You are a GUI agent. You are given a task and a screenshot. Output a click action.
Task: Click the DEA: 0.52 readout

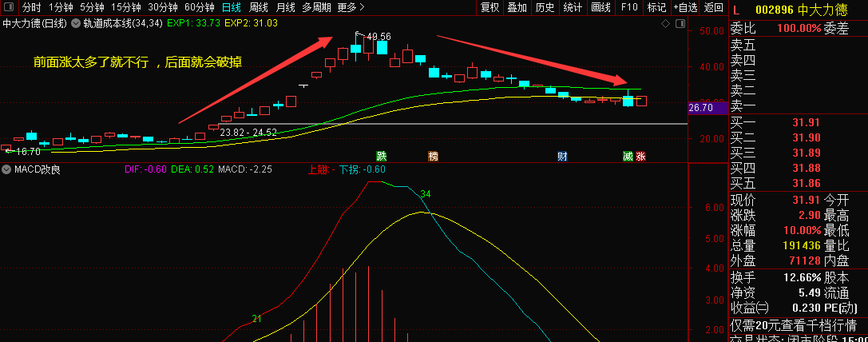[192, 169]
